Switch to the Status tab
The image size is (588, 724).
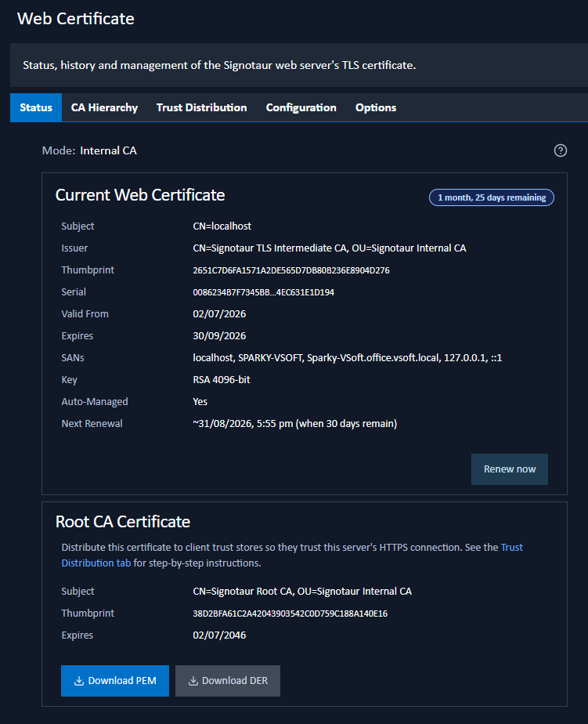click(x=36, y=107)
